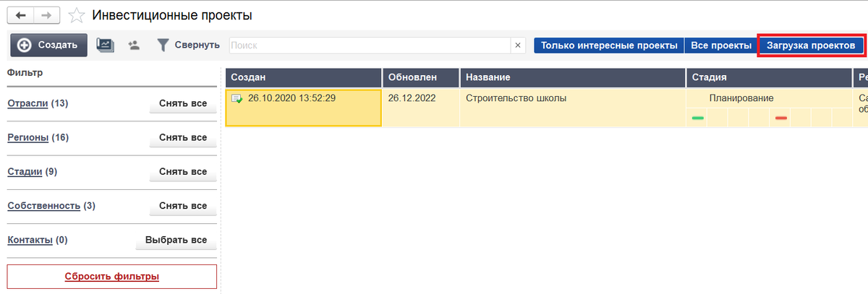Click Снять все for Регионы
Viewport: 868px width, 294px height.
(183, 138)
